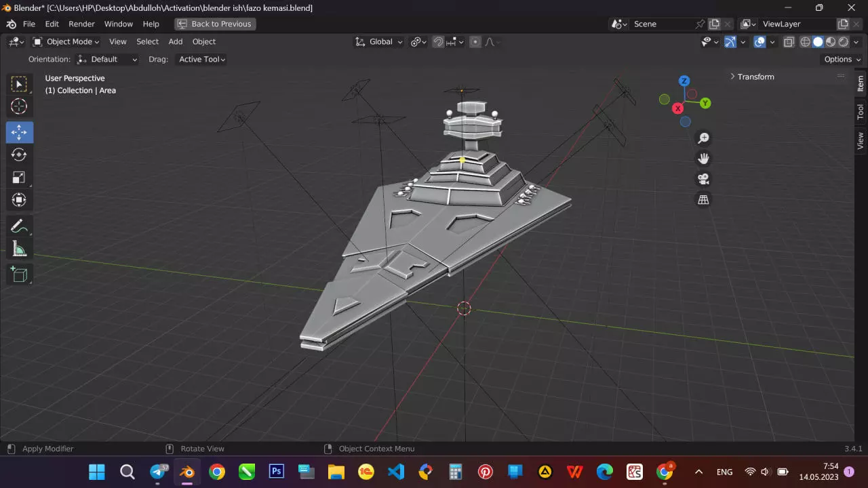
Task: Select the Scale tool
Action: tap(19, 178)
